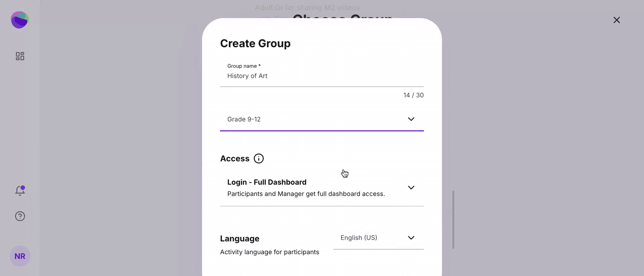Open the Grade 9-12 dropdown

point(315,119)
